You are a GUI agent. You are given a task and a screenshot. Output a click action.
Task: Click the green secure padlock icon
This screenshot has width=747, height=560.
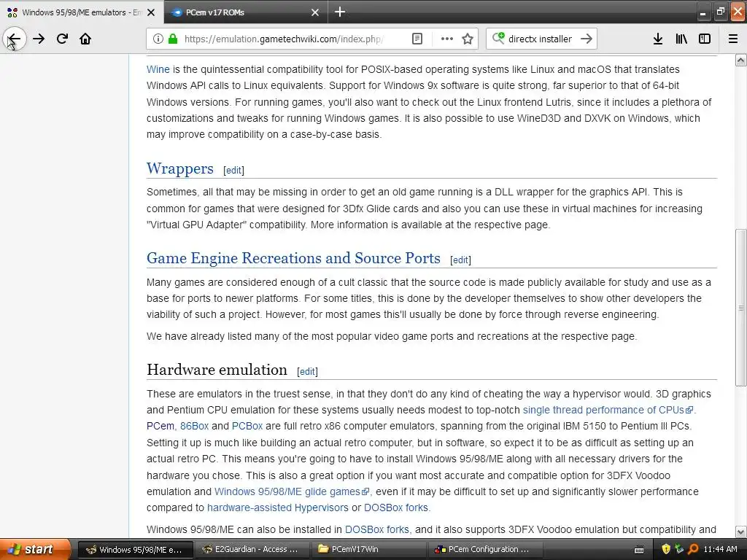pyautogui.click(x=172, y=39)
